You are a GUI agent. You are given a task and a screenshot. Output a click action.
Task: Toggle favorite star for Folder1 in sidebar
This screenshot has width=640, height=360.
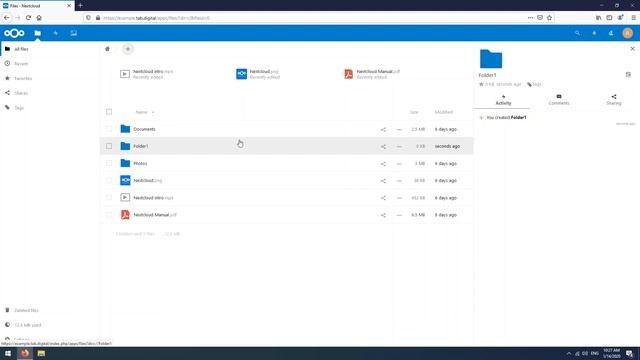coord(481,84)
